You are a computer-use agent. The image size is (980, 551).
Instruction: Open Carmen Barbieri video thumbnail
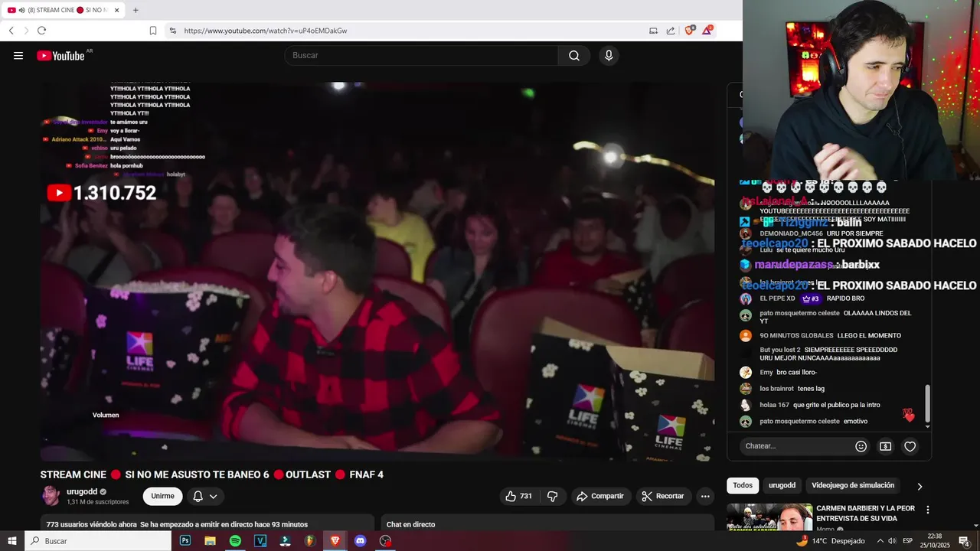pos(769,517)
